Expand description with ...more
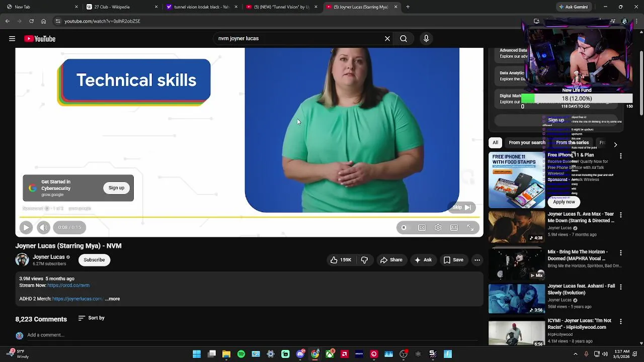 tap(112, 299)
